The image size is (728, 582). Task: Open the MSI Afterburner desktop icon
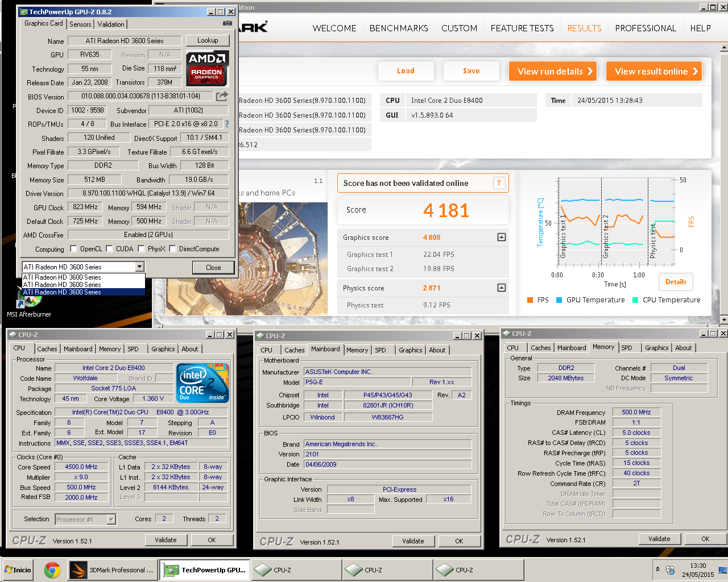[x=28, y=304]
